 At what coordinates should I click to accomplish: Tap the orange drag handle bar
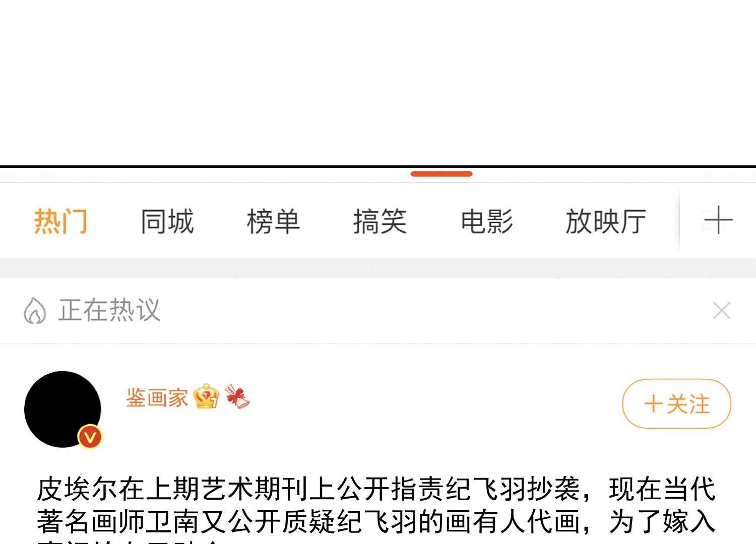click(442, 174)
